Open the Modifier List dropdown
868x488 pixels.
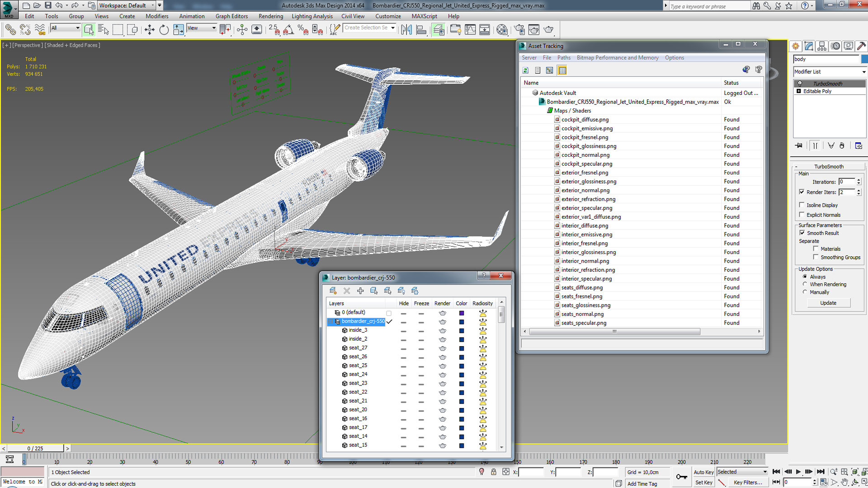click(x=830, y=72)
